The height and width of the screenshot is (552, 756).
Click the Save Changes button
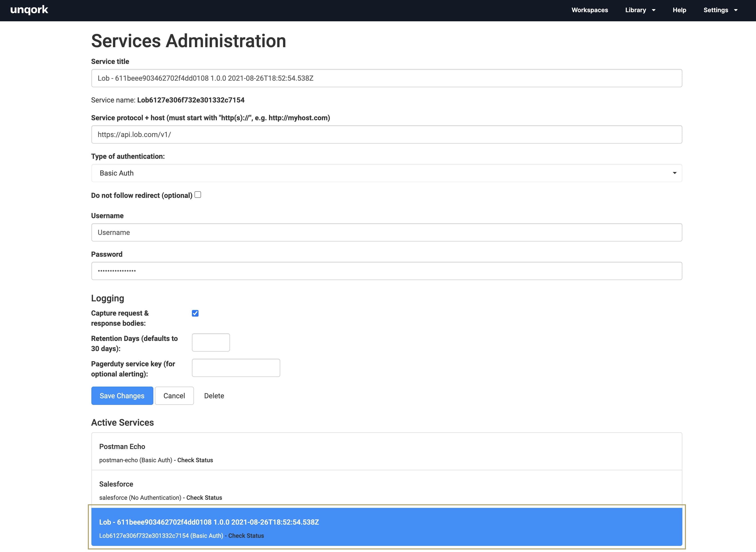click(x=122, y=396)
